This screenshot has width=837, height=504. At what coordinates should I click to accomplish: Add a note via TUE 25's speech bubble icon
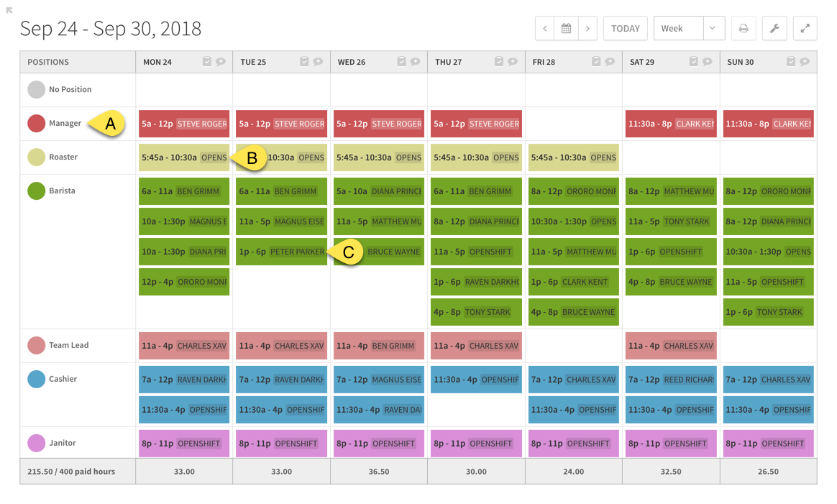pyautogui.click(x=318, y=62)
